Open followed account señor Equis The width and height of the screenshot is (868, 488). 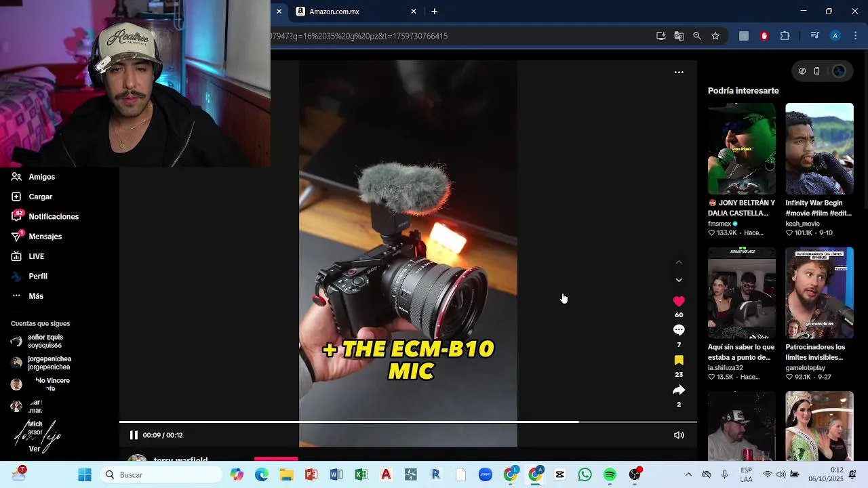pos(45,341)
